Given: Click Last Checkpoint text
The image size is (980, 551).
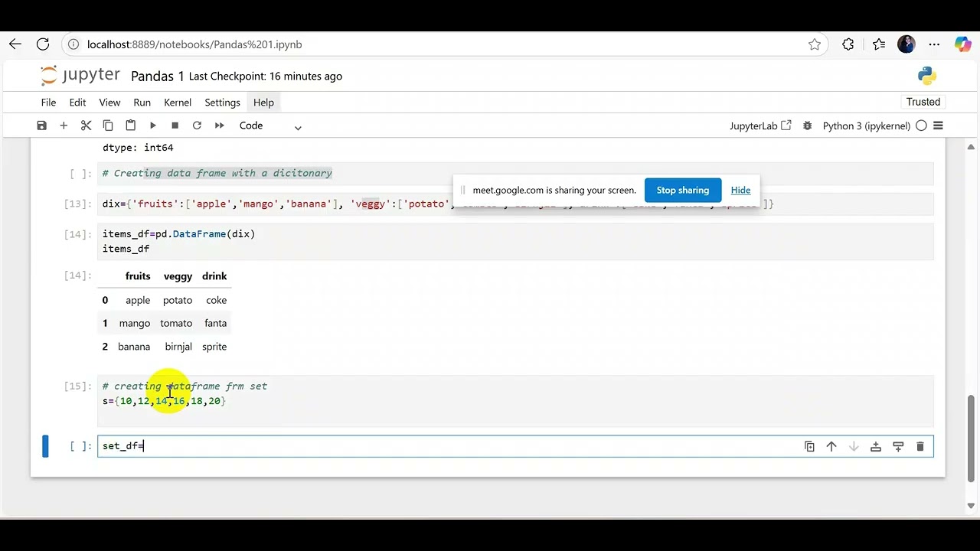Looking at the screenshot, I should click(265, 76).
